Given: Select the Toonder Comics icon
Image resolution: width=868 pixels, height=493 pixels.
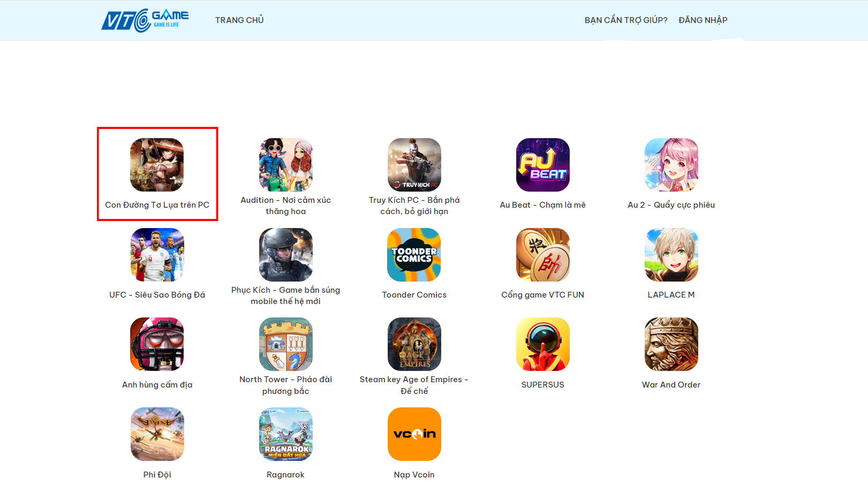Looking at the screenshot, I should tap(414, 255).
